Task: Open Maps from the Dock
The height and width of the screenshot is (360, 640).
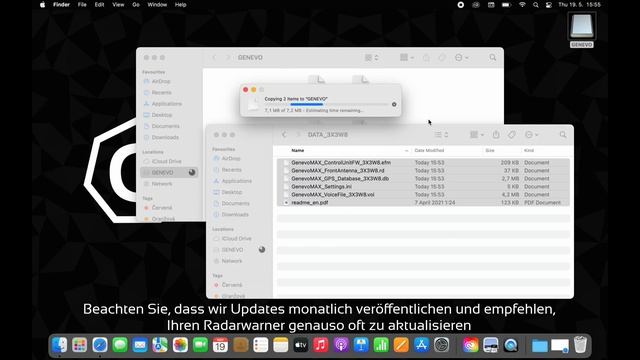Action: coord(160,345)
